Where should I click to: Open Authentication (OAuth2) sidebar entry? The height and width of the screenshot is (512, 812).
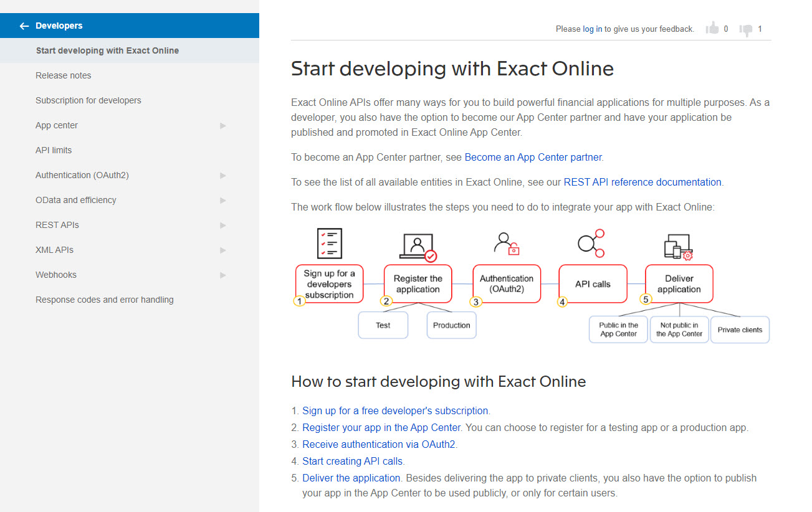pos(82,175)
